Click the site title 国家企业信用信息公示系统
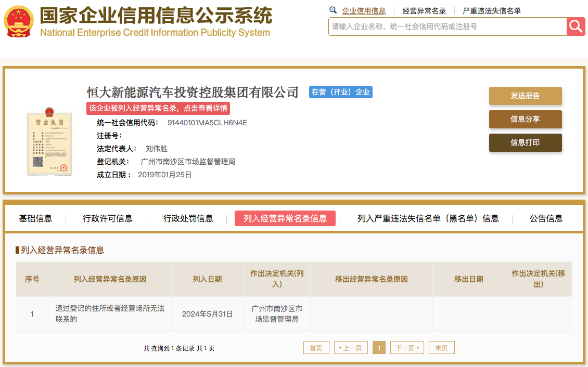Screen dimensions: 588x367 click(156, 16)
